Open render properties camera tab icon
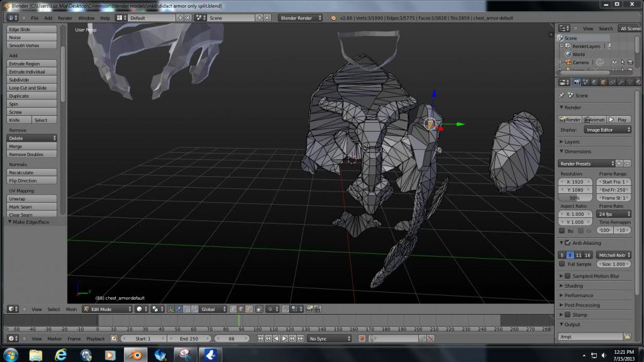Image resolution: width=644 pixels, height=362 pixels. (x=577, y=82)
